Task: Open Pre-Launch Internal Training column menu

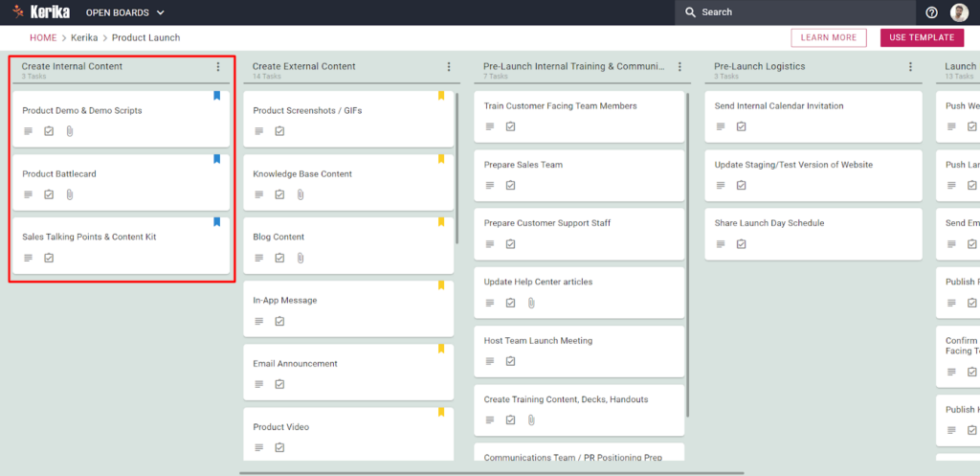Action: click(x=680, y=66)
